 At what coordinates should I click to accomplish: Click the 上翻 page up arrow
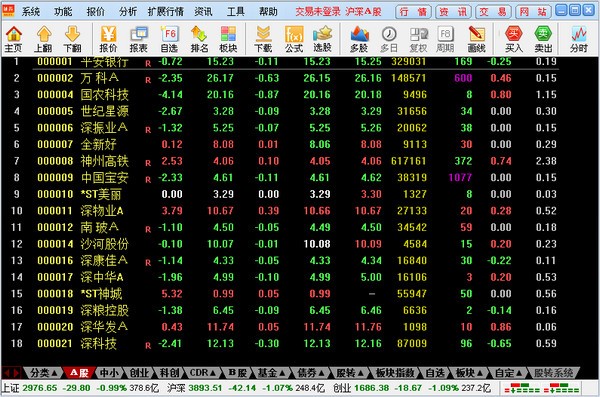(43, 39)
